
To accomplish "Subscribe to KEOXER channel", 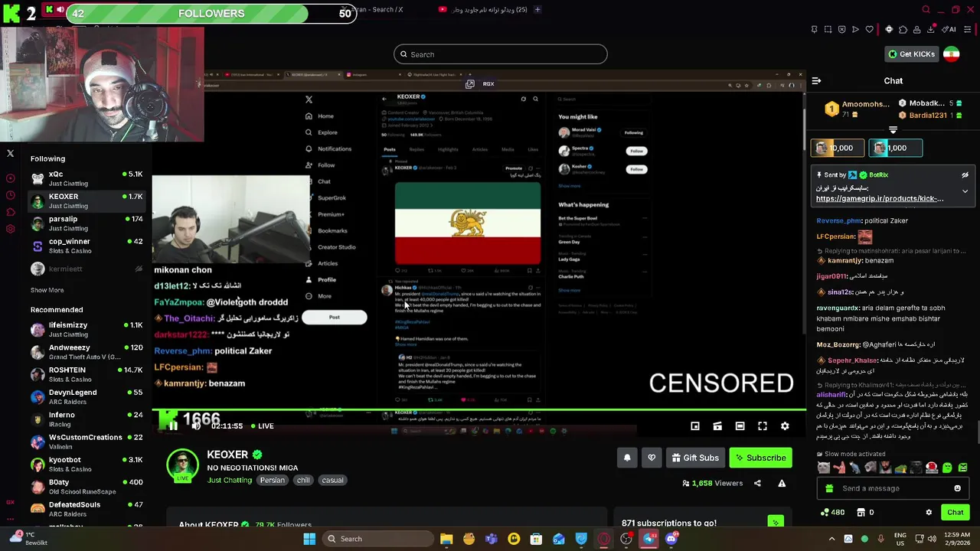I will (760, 458).
